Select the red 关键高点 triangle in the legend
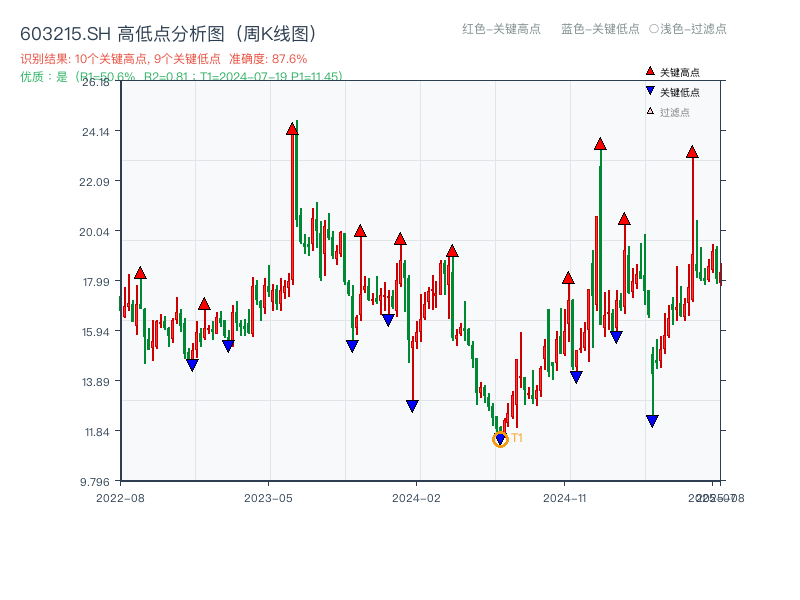Viewport: 800px width, 600px height. 649,70
